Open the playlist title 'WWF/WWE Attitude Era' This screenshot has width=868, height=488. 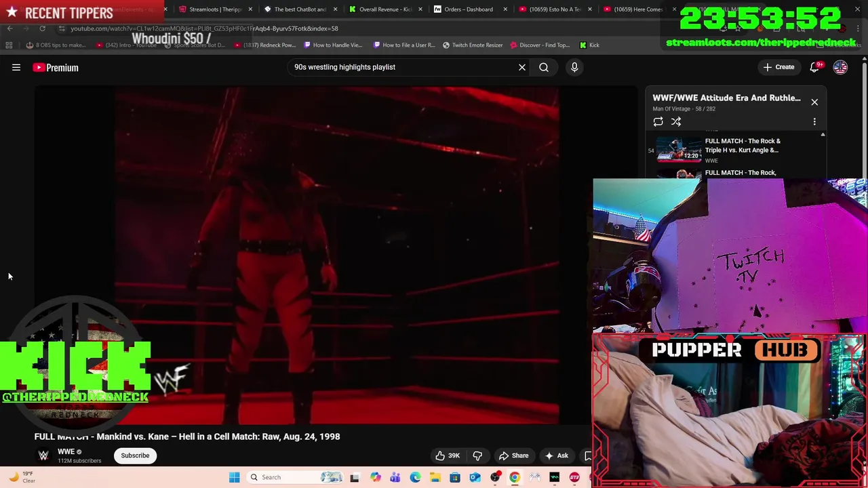click(x=726, y=98)
